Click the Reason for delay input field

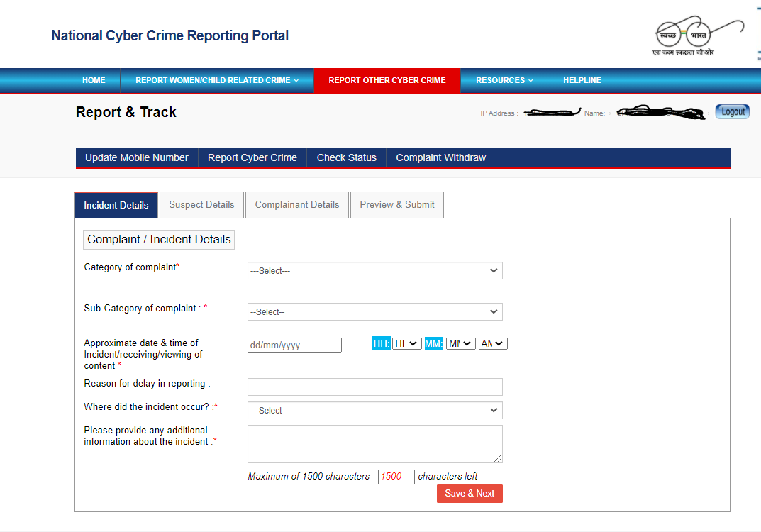374,387
